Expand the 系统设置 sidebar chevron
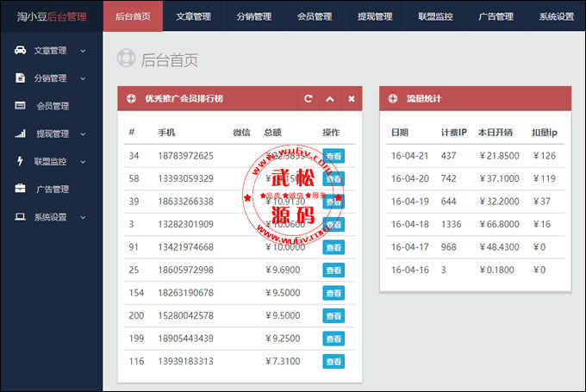This screenshot has height=392, width=586. coord(83,217)
